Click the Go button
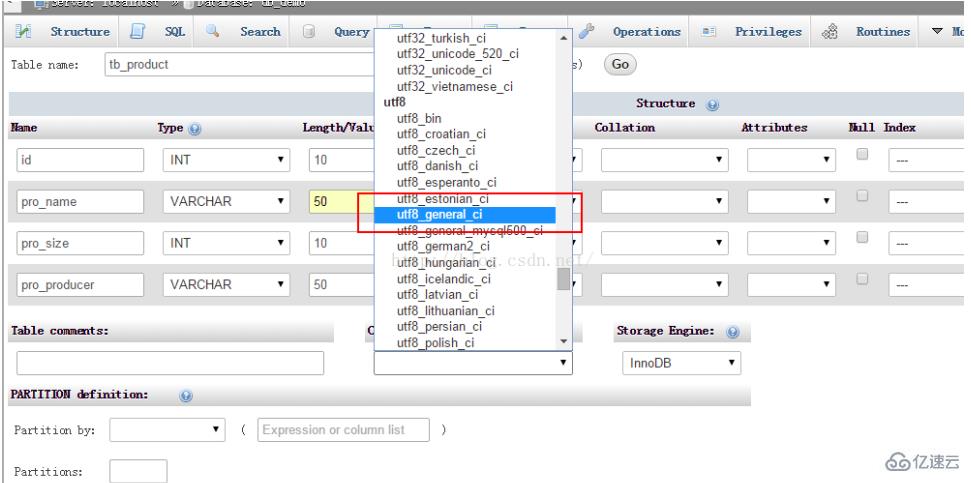The image size is (971, 483). click(x=620, y=64)
